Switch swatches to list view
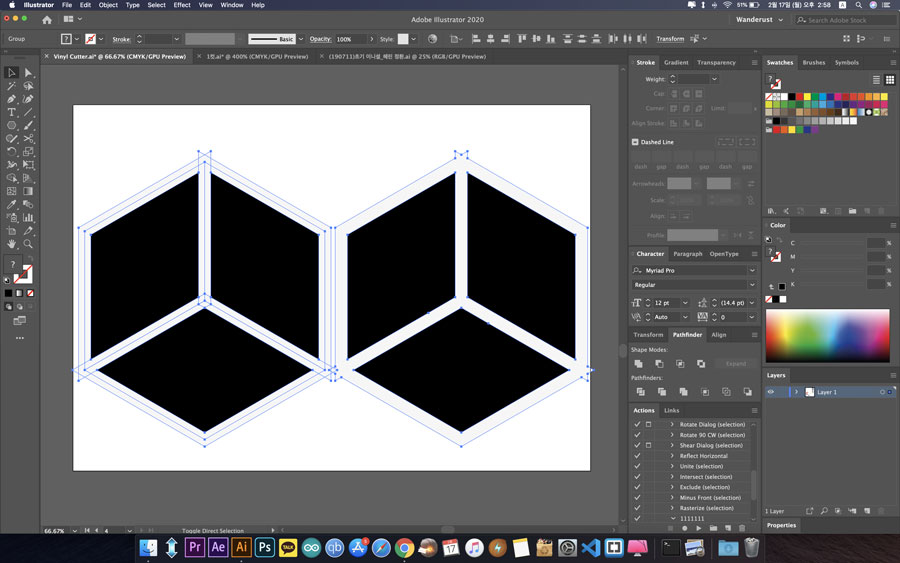Screen dimensions: 900x563 click(x=876, y=79)
